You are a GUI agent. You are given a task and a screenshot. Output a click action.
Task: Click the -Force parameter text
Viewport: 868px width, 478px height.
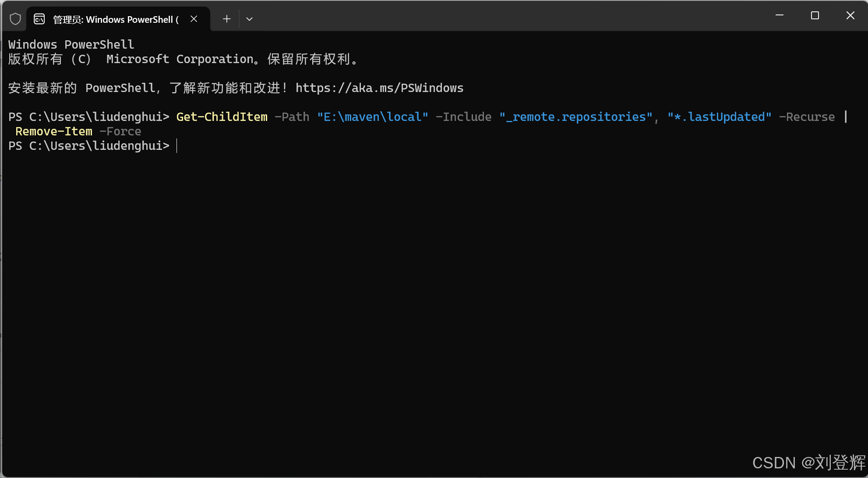point(120,131)
